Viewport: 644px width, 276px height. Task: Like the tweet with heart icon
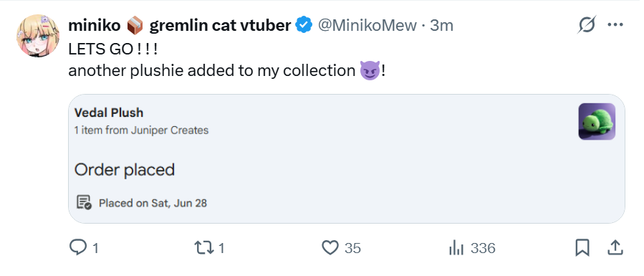pyautogui.click(x=330, y=247)
